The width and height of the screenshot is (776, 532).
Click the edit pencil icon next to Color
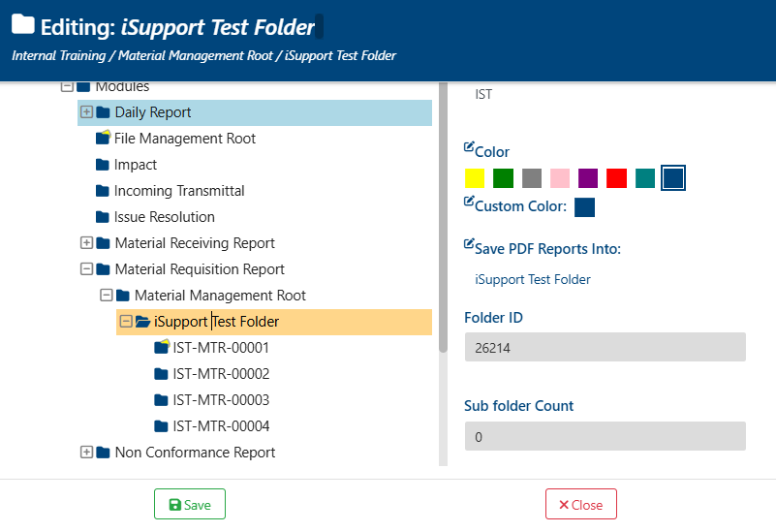469,147
